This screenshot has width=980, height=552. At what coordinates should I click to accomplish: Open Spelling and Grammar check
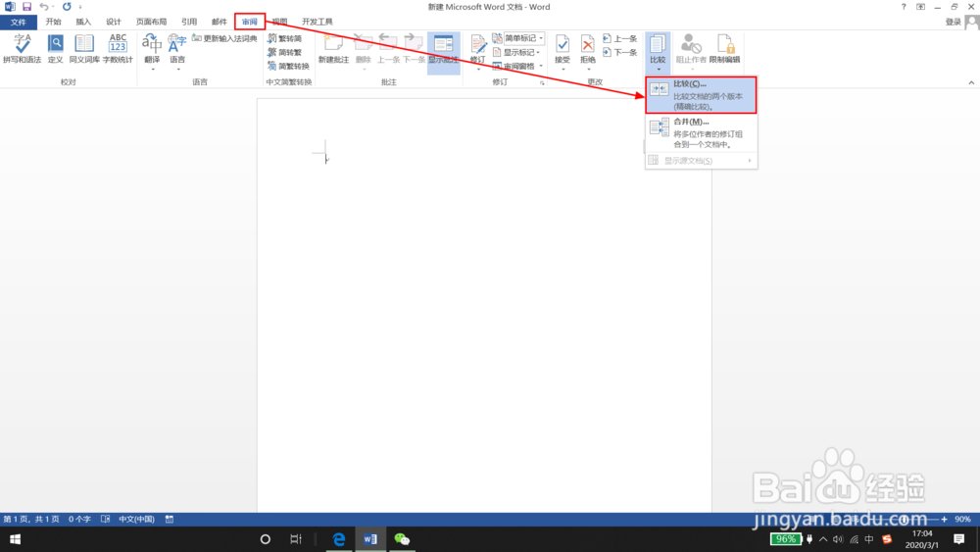click(22, 49)
